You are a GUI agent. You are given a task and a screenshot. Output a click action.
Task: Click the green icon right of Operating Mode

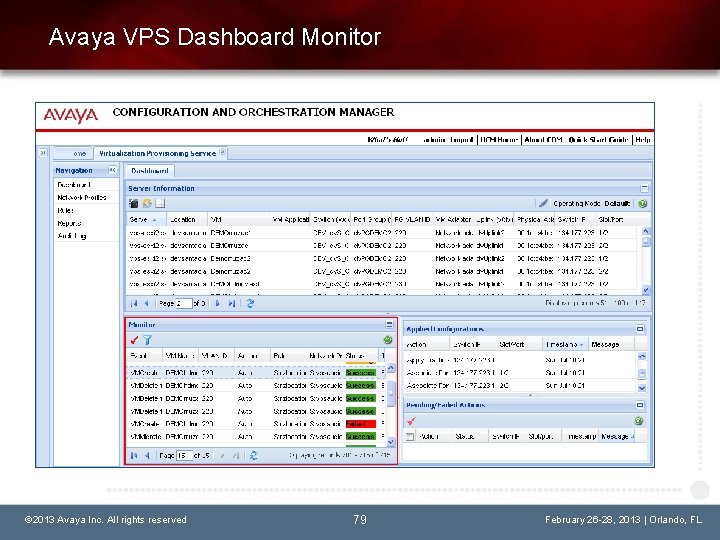click(x=643, y=203)
